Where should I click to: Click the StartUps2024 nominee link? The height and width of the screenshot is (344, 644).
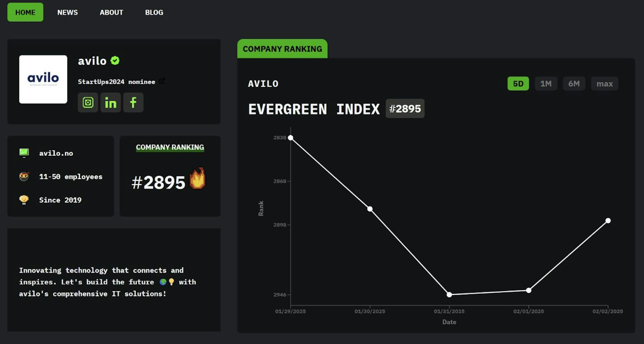click(x=116, y=82)
